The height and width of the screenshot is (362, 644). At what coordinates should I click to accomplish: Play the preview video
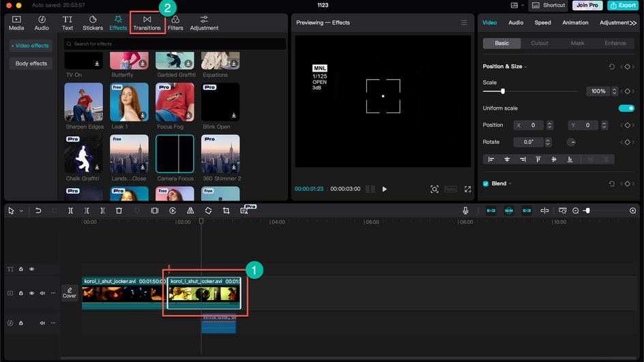click(385, 190)
